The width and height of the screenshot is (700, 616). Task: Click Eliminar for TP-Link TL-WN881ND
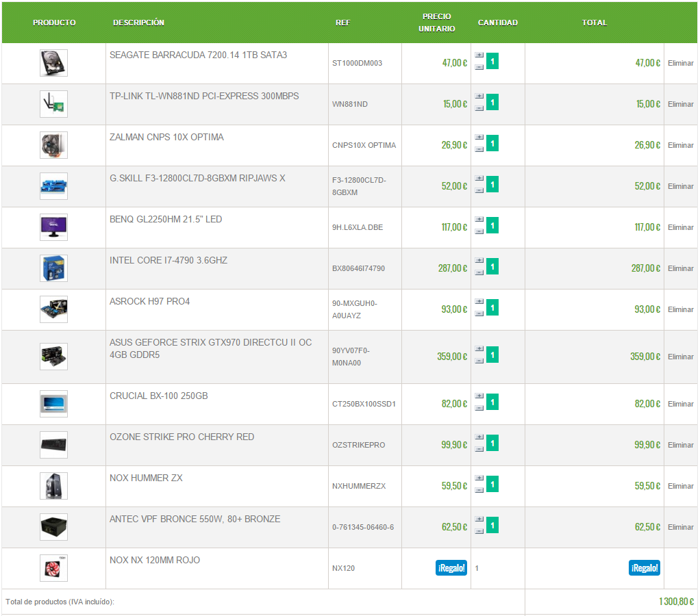click(680, 104)
